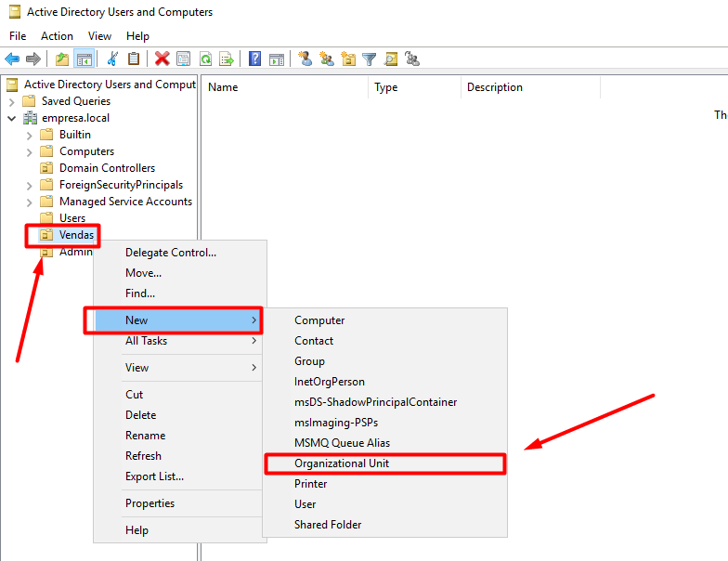
Task: Sort by the Description column header
Action: [x=531, y=87]
